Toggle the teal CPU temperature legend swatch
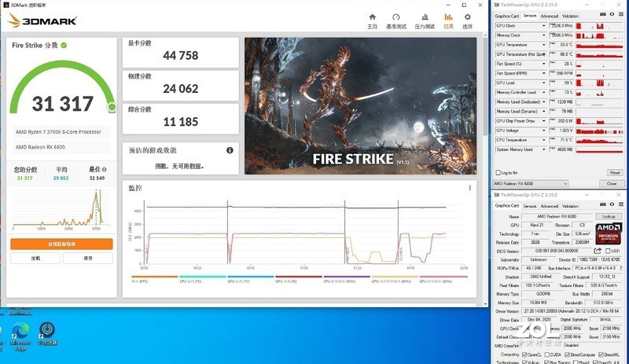Image resolution: width=629 pixels, height=364 pixels. click(x=203, y=277)
